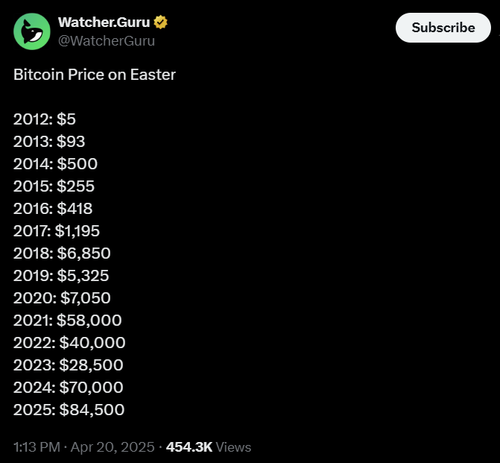Click the 2013: $93 line

click(49, 141)
